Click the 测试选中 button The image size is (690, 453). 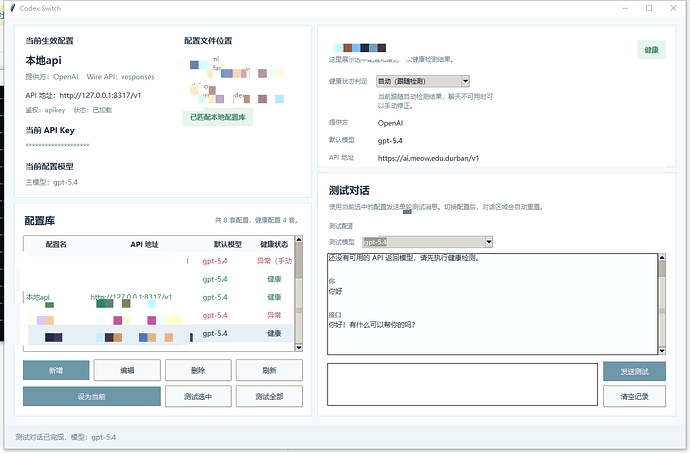[198, 396]
